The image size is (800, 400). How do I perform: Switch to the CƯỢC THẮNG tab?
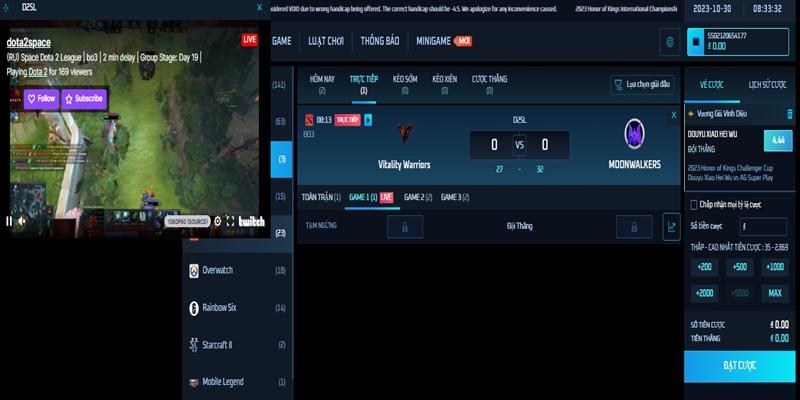click(489, 84)
